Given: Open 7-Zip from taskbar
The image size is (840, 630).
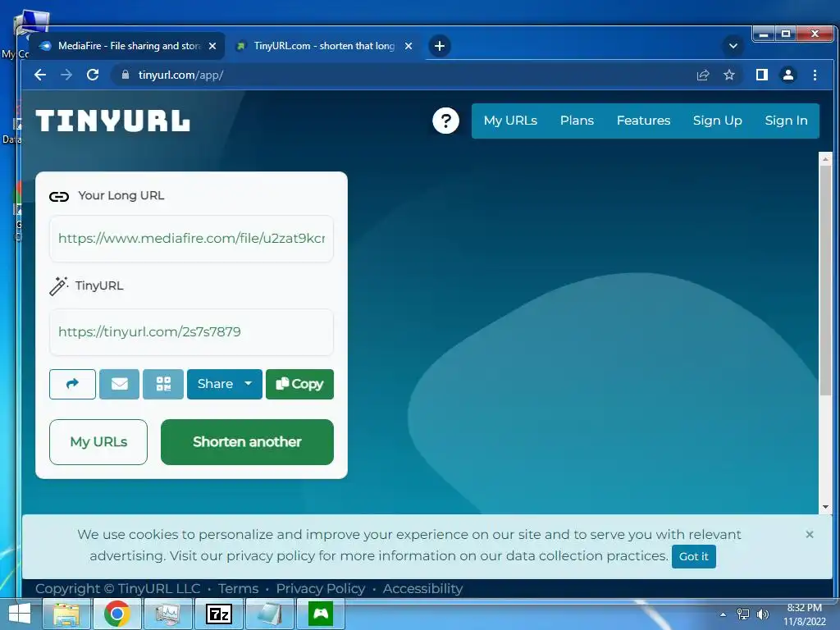Looking at the screenshot, I should [219, 614].
